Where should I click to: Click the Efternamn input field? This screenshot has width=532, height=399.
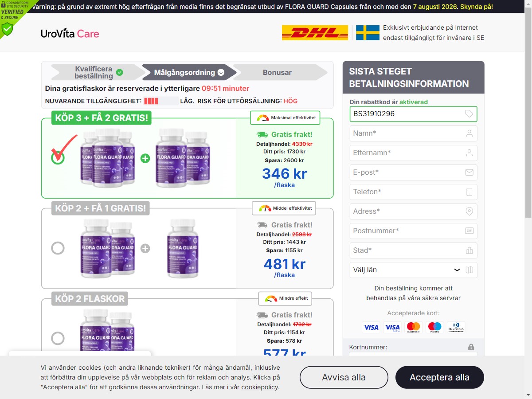click(413, 153)
